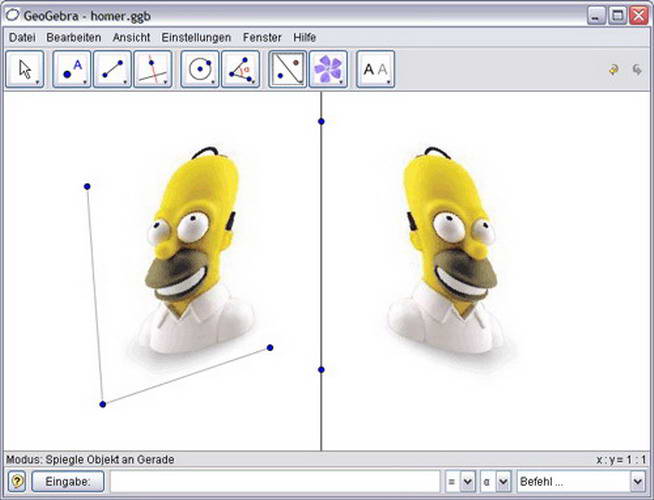654x500 pixels.
Task: Expand the Circle tool dropdown triangle
Action: click(213, 83)
